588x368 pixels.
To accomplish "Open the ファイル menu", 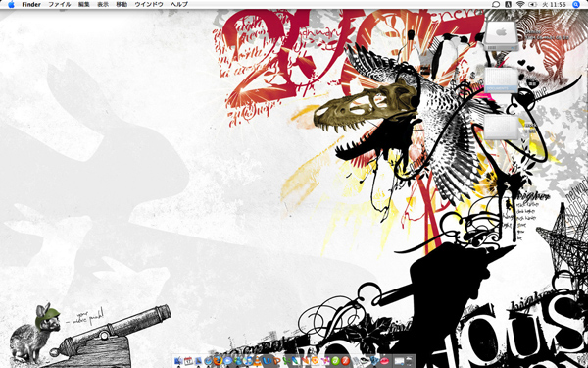I will coord(60,5).
